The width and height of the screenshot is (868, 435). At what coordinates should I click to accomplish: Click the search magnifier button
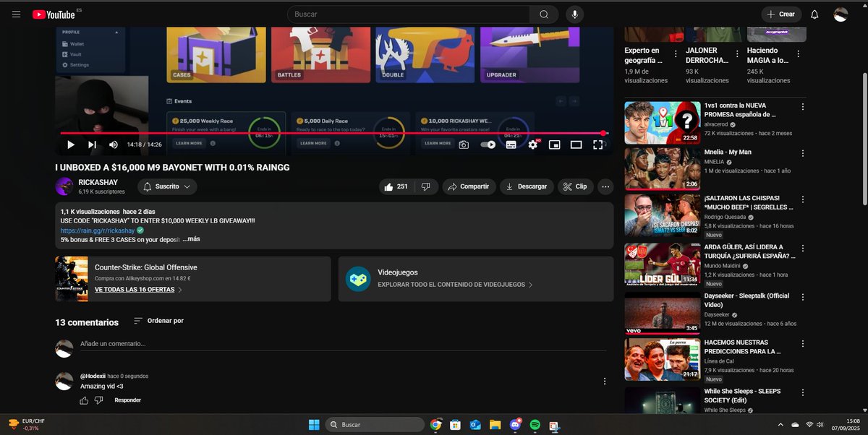pyautogui.click(x=543, y=14)
